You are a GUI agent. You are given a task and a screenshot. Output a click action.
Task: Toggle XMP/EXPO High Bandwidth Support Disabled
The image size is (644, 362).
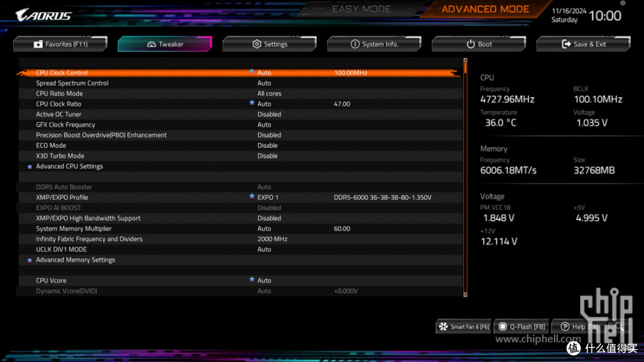[x=270, y=218]
